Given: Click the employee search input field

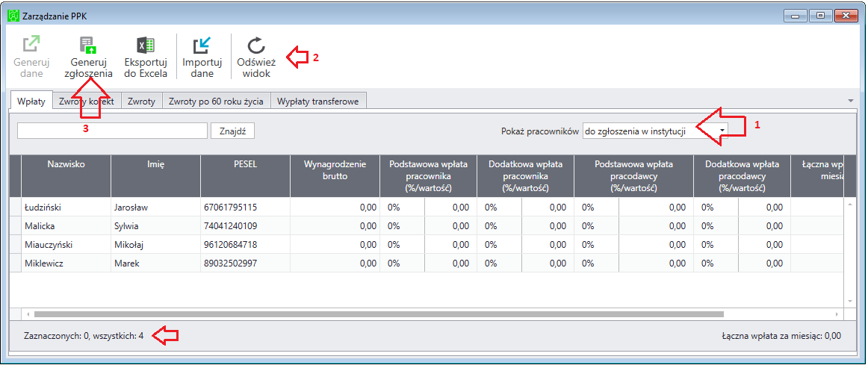Looking at the screenshot, I should tap(112, 131).
